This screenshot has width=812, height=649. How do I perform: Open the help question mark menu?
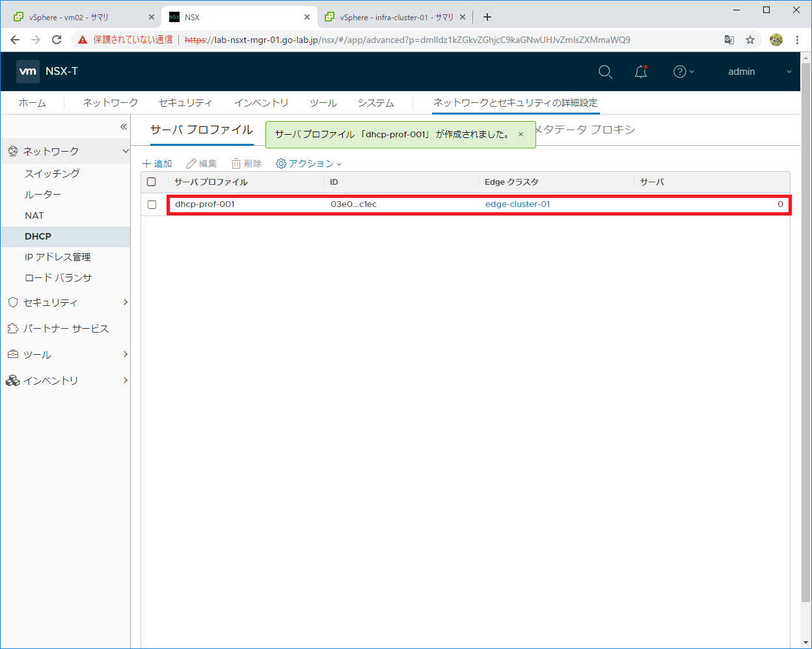click(x=683, y=72)
